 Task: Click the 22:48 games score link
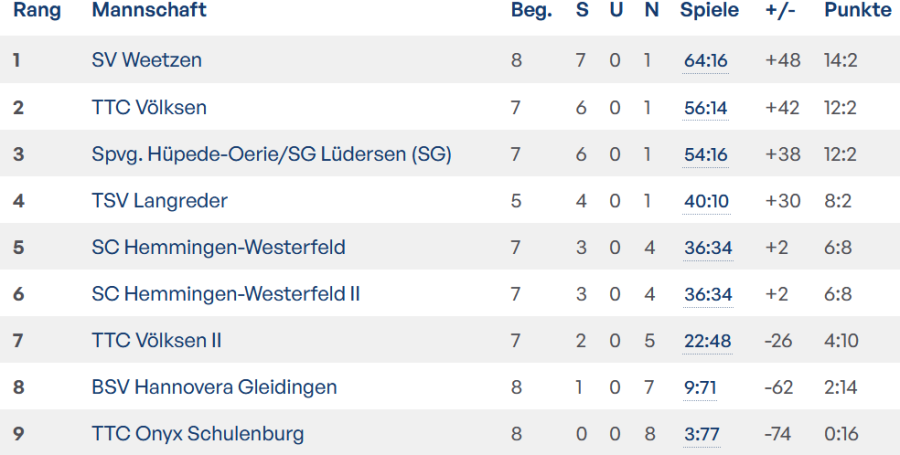click(707, 341)
